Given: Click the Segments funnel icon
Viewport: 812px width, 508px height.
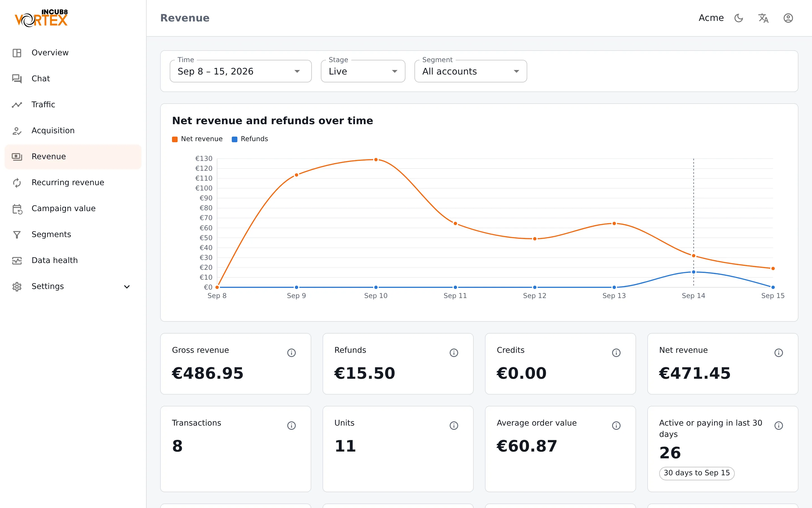Looking at the screenshot, I should [x=17, y=235].
